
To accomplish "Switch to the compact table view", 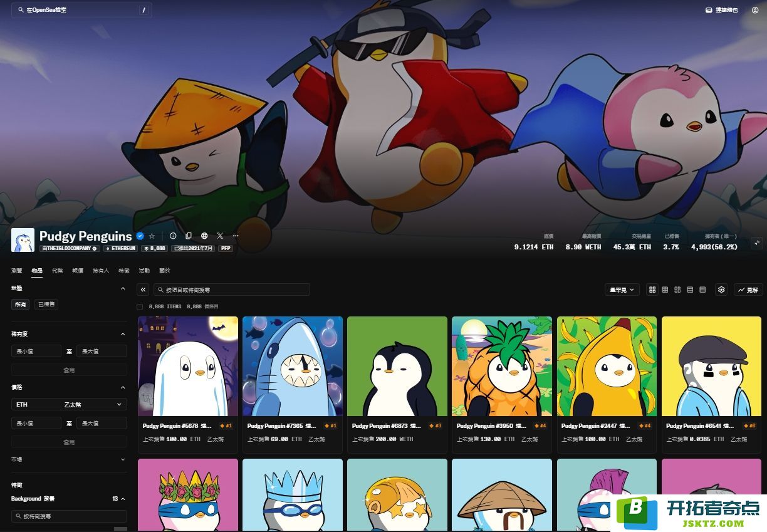I will coord(702,289).
